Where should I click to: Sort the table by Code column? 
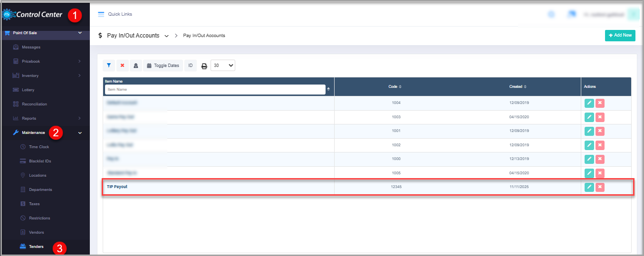click(x=395, y=87)
